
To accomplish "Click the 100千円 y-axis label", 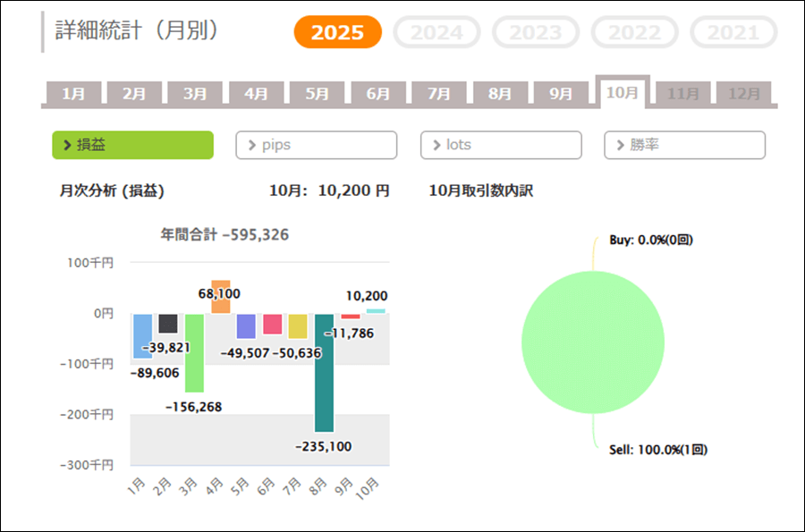I will click(90, 263).
